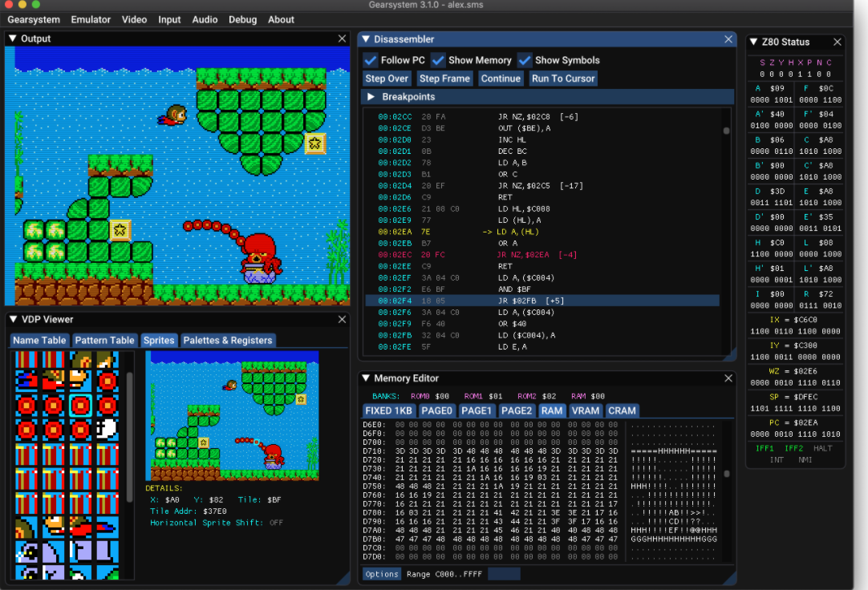
Task: Collapse the Disassembler panel triangle
Action: [366, 39]
